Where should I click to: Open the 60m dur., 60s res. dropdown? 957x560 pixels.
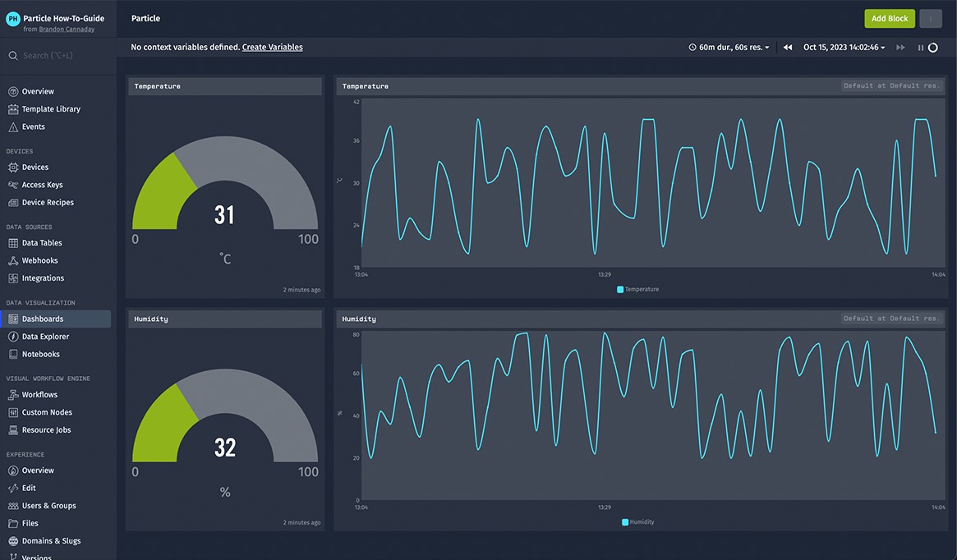pos(729,47)
